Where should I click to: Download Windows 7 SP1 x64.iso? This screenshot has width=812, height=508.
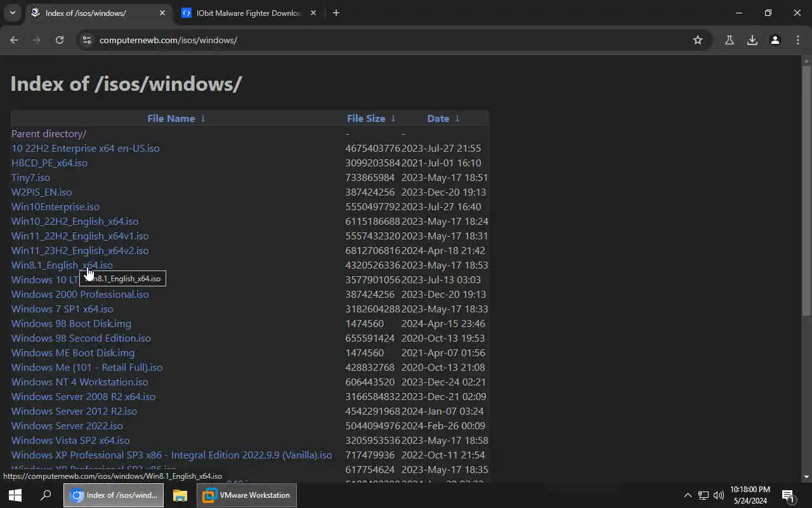click(x=62, y=309)
